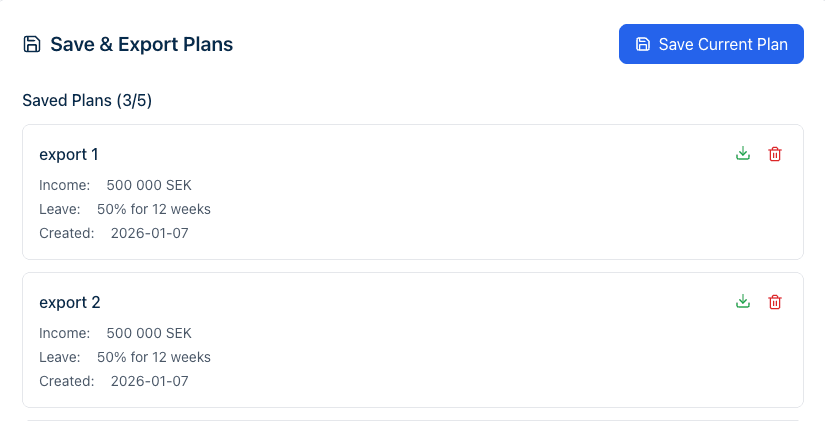The height and width of the screenshot is (421, 825).
Task: Click export 2's 500 000 SEK income value
Action: click(149, 333)
